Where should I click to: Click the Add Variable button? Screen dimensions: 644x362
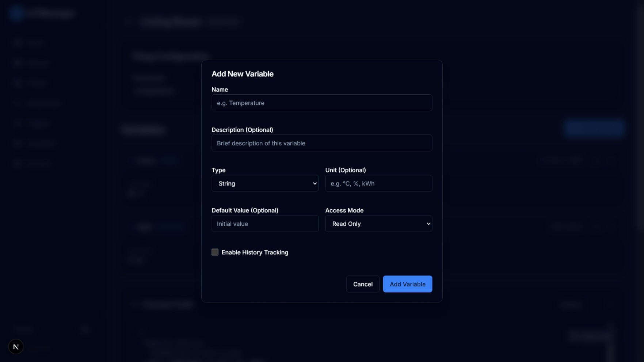click(x=407, y=284)
